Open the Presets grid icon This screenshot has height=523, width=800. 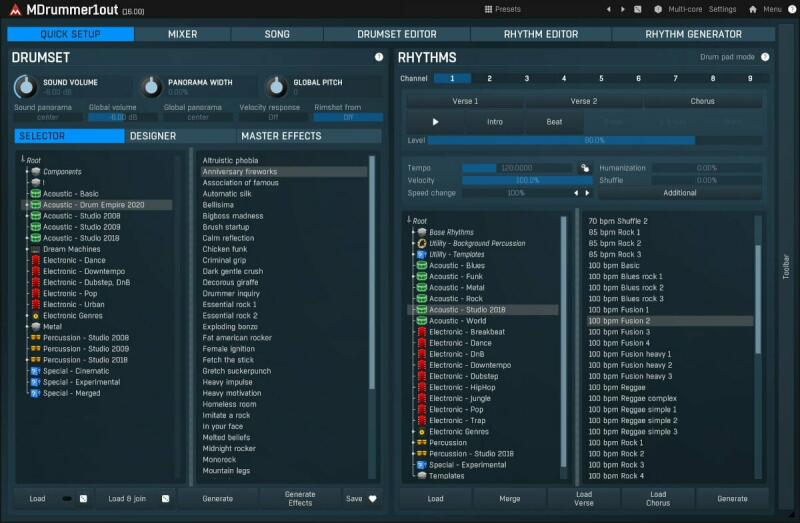click(x=488, y=9)
